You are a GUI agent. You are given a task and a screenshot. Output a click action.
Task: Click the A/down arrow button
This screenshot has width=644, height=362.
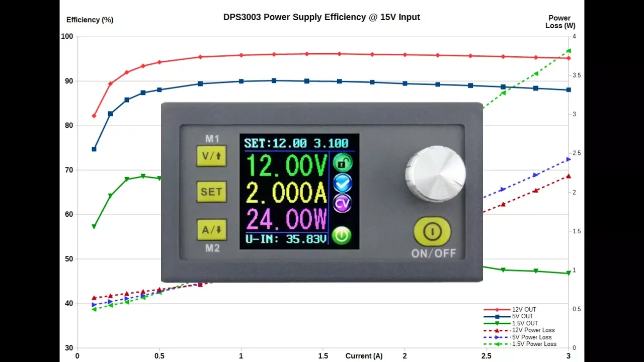pyautogui.click(x=211, y=230)
